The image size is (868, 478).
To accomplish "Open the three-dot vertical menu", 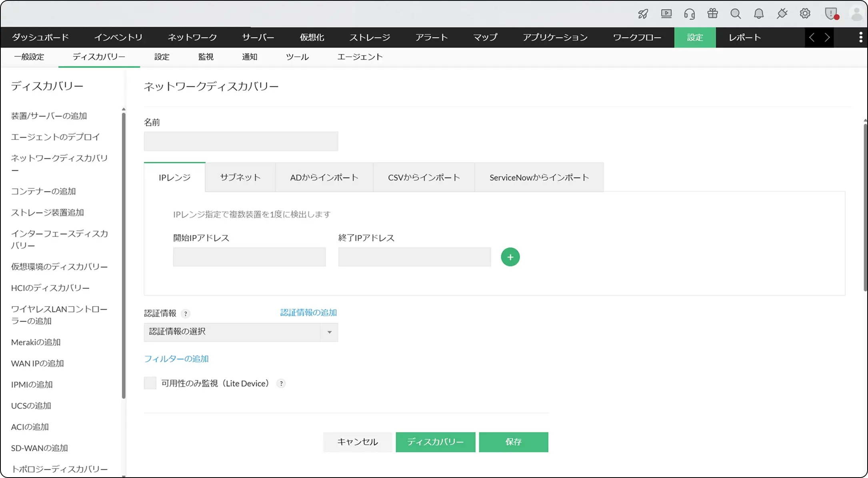I will click(x=860, y=38).
